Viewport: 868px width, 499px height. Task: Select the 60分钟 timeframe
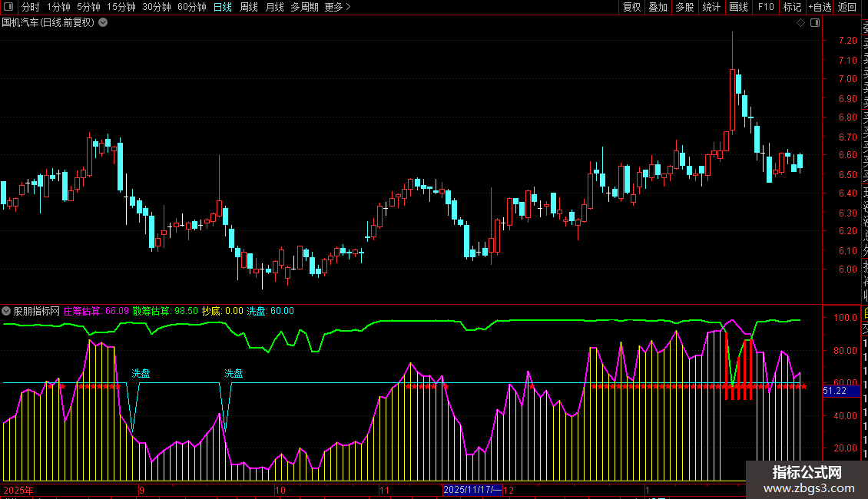pos(191,8)
